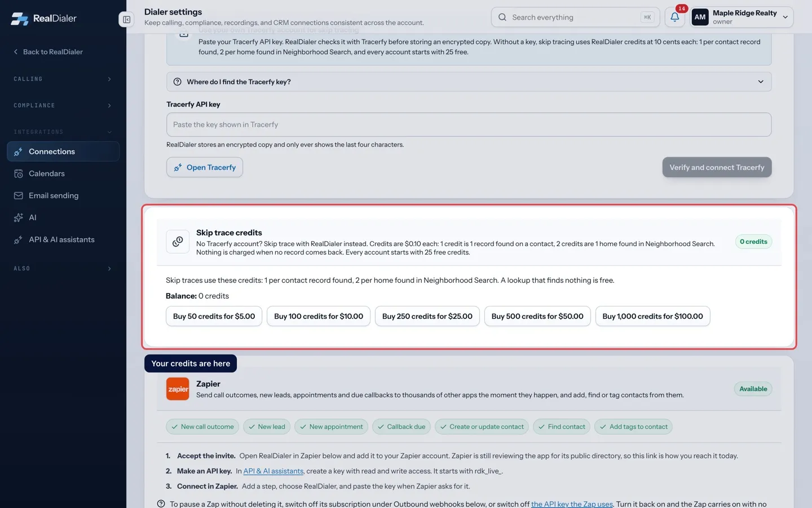
Task: Expand the CALLING sidebar section
Action: (x=63, y=79)
